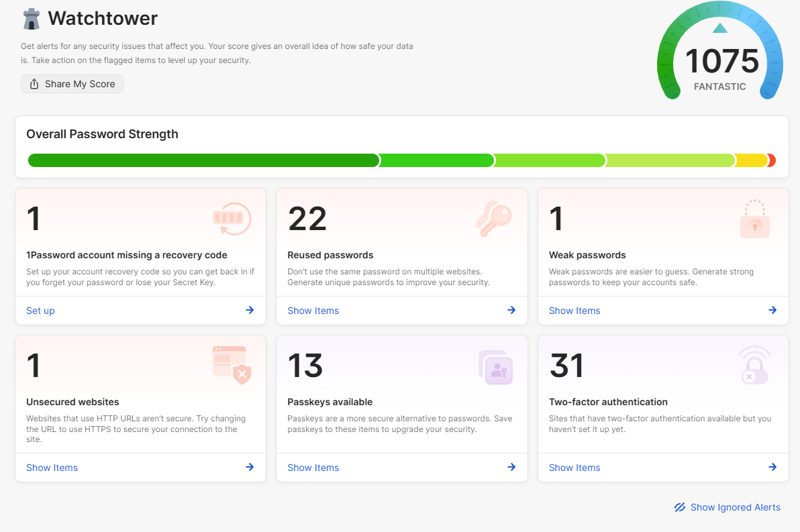Click arrow in Weak passwords card footer
The width and height of the screenshot is (800, 532).
click(x=772, y=310)
